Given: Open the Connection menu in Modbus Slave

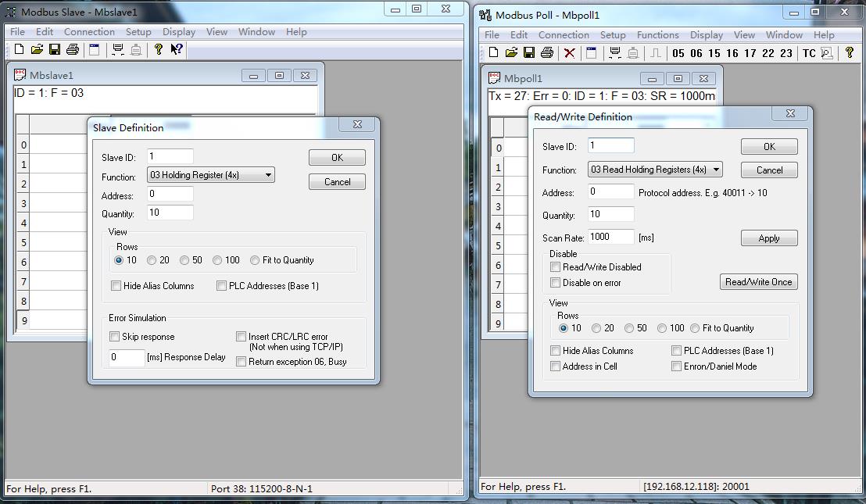Looking at the screenshot, I should (x=89, y=32).
